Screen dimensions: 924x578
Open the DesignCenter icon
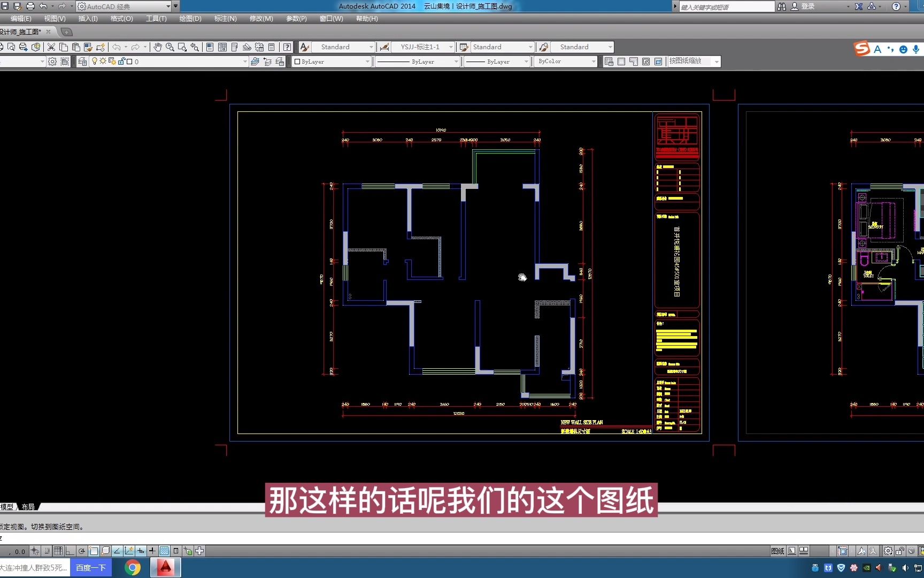pyautogui.click(x=222, y=47)
